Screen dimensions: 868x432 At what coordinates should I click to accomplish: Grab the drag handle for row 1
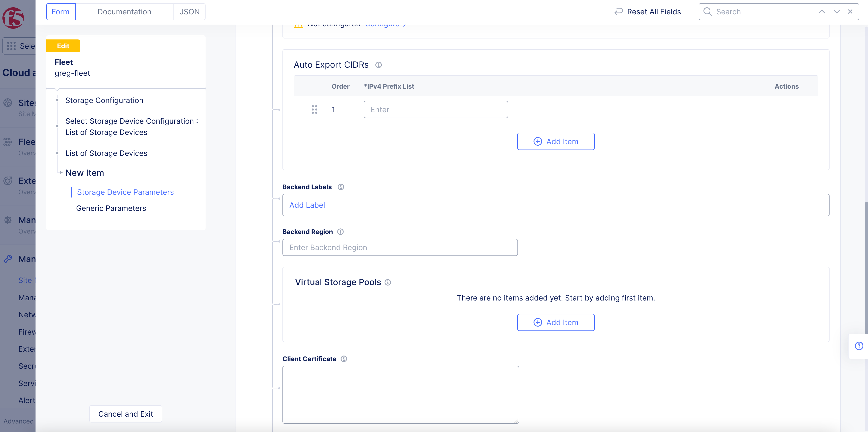(314, 110)
